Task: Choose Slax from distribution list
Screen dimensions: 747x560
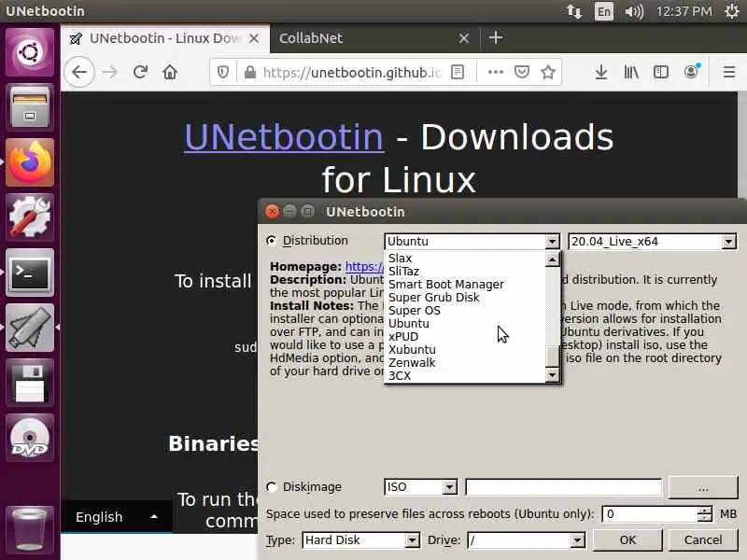Action: tap(401, 259)
